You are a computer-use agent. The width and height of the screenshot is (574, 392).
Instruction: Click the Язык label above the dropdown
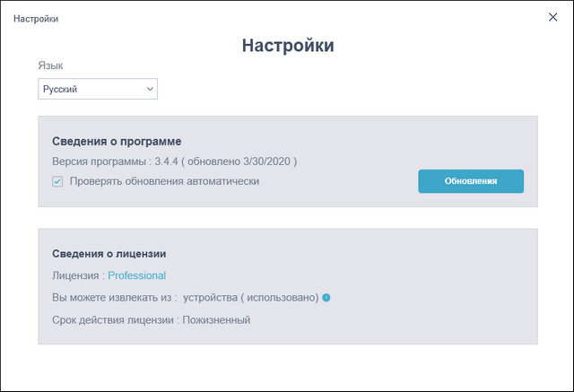[x=50, y=65]
